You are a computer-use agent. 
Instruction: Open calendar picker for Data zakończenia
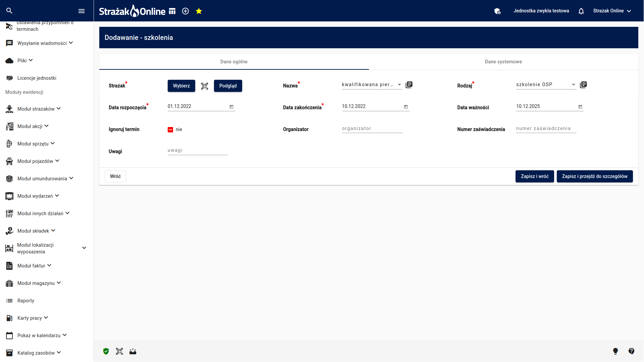click(x=406, y=107)
